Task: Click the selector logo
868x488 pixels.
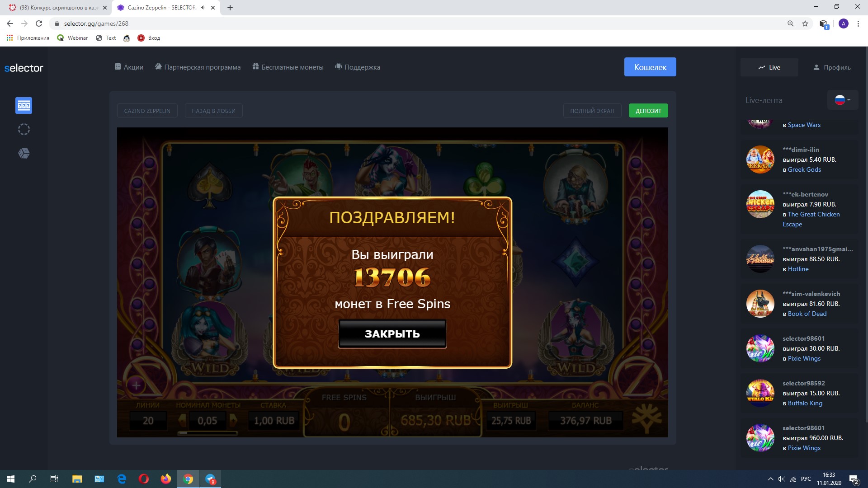Action: (24, 68)
